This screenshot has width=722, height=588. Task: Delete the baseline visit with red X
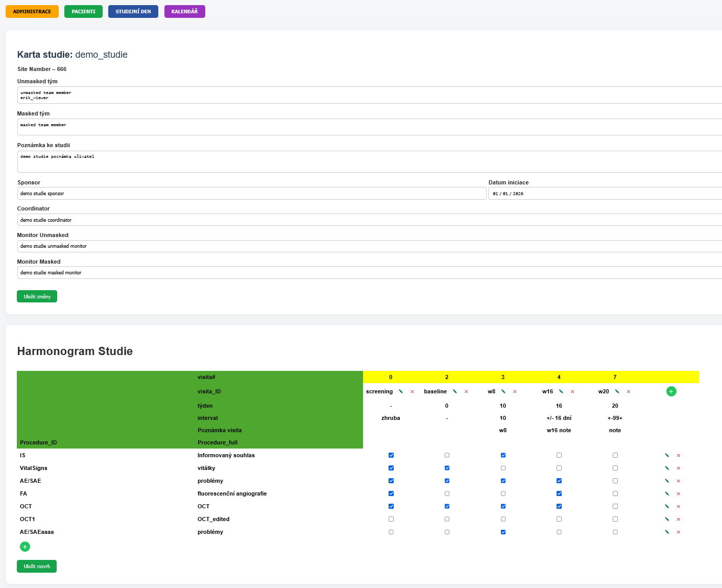tap(466, 391)
